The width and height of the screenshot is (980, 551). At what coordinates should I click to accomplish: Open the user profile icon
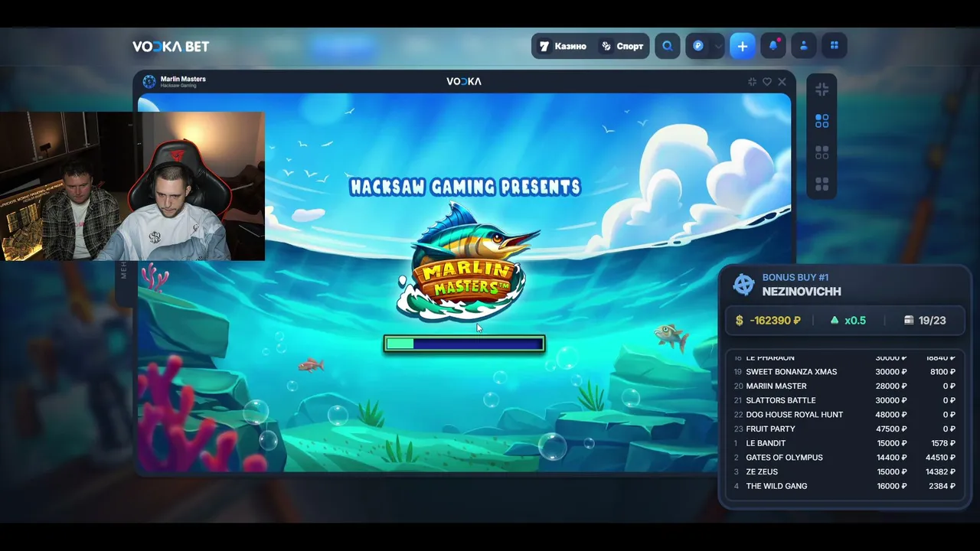804,46
